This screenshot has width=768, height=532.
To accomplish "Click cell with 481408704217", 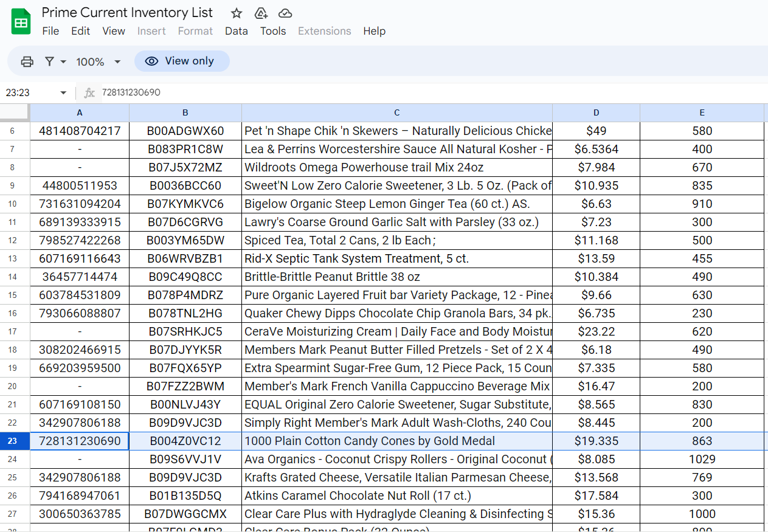I will click(80, 131).
